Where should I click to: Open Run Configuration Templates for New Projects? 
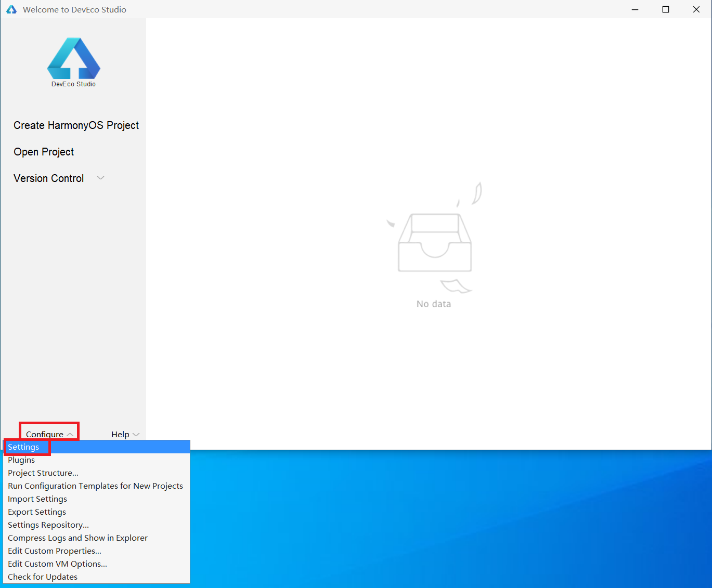pos(97,486)
